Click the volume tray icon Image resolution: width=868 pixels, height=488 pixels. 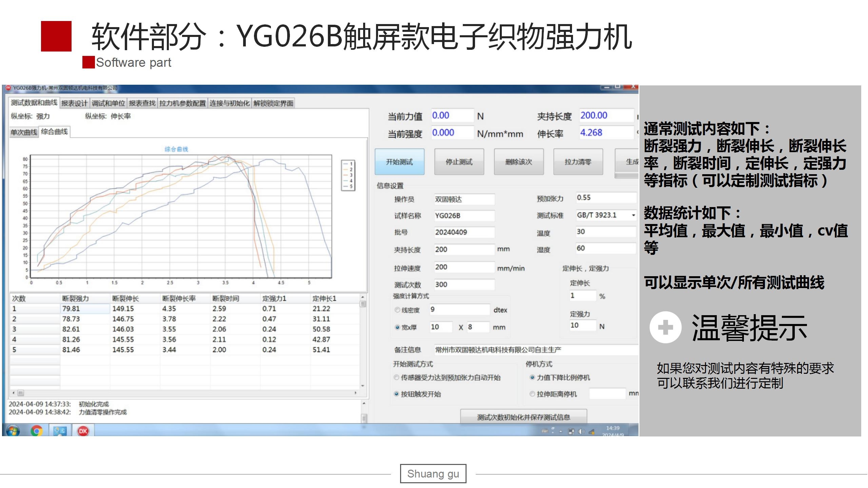click(581, 431)
